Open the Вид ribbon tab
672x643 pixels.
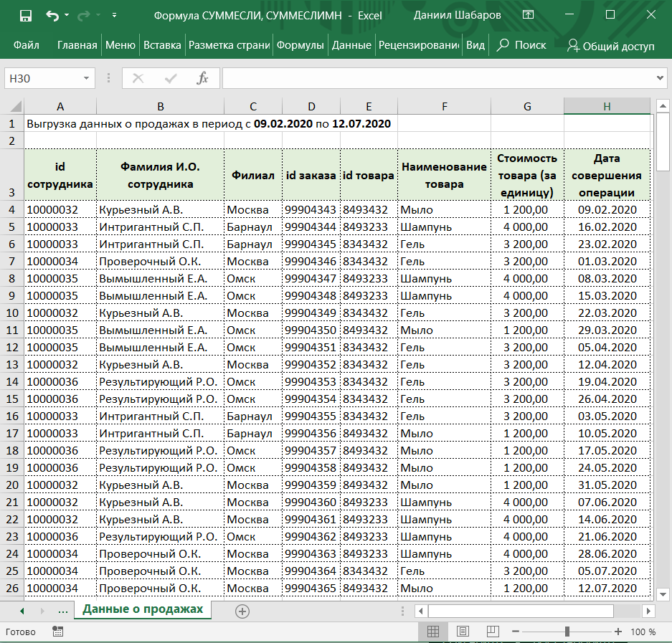475,45
